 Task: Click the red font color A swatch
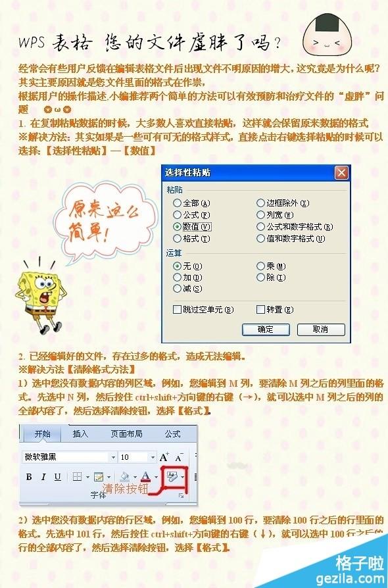tap(146, 477)
